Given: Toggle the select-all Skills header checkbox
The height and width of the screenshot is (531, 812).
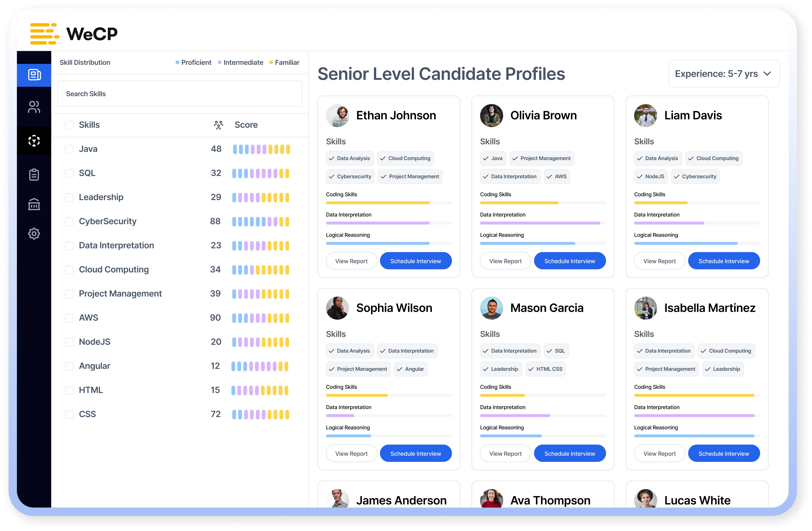Looking at the screenshot, I should pos(69,125).
